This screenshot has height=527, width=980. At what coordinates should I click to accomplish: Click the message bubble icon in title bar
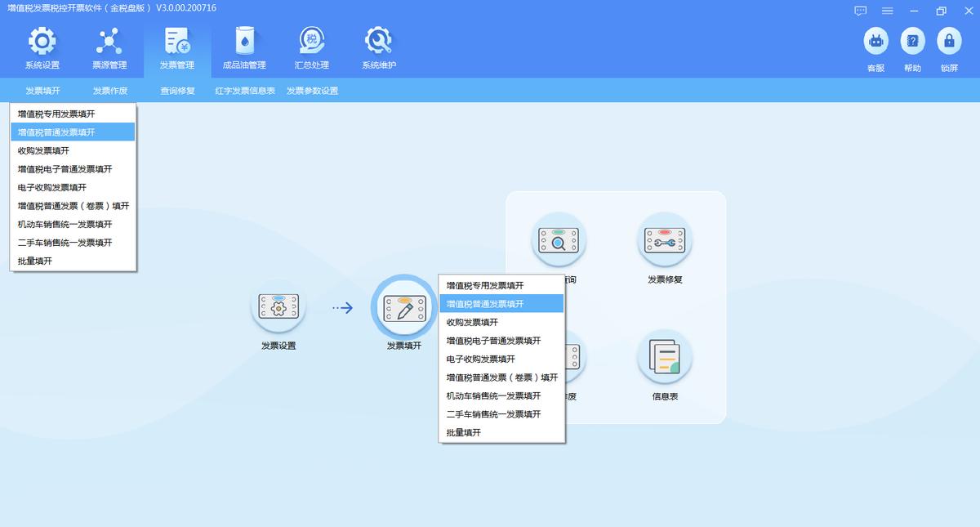tap(859, 11)
